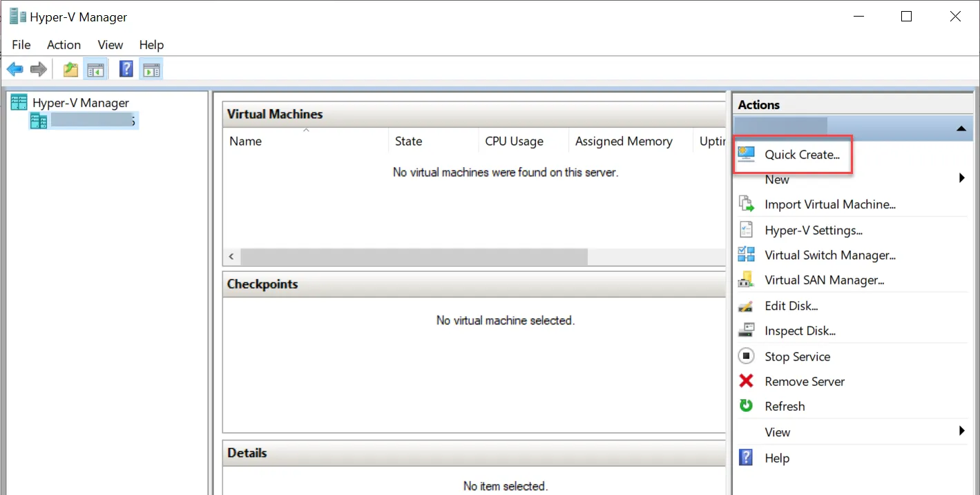Click the Inspect Disk icon

[746, 330]
